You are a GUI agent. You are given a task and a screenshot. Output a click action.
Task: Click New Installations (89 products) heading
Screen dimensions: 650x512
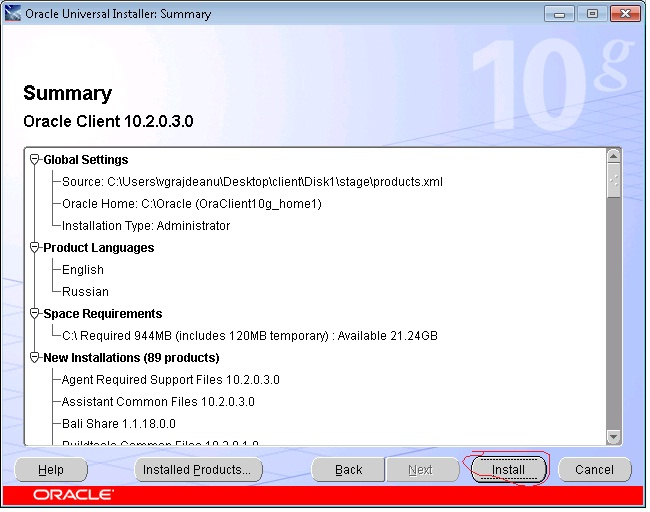tap(131, 357)
